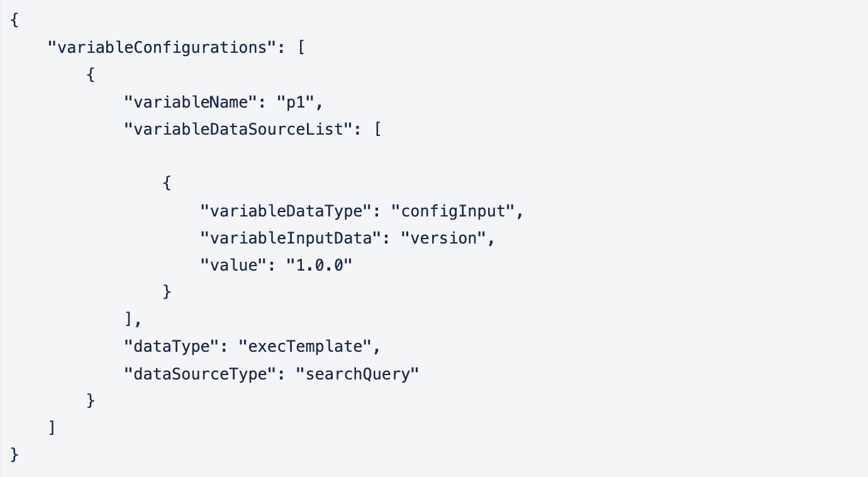Click the closing brace below "1.0.0" line

pos(167,293)
